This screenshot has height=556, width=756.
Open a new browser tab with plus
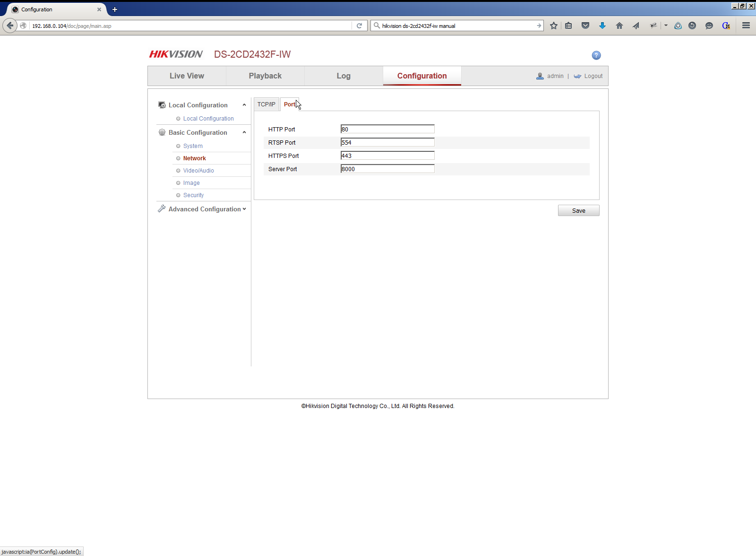pyautogui.click(x=115, y=9)
